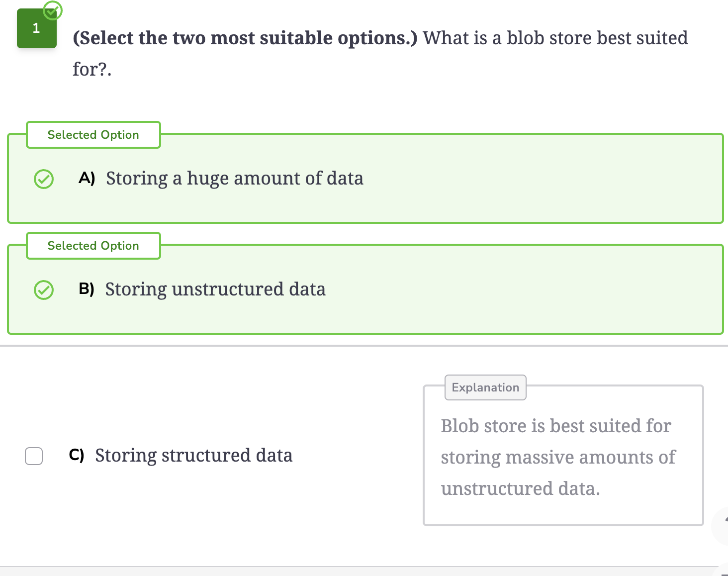Viewport: 728px width, 576px height.
Task: Click the partial round button at right edge
Action: pyautogui.click(x=721, y=526)
